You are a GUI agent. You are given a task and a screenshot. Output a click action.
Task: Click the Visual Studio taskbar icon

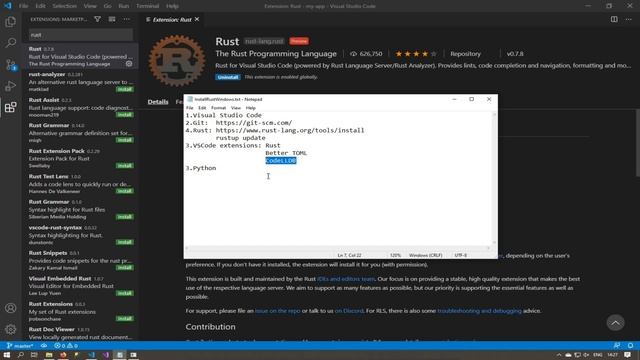pyautogui.click(x=105, y=355)
